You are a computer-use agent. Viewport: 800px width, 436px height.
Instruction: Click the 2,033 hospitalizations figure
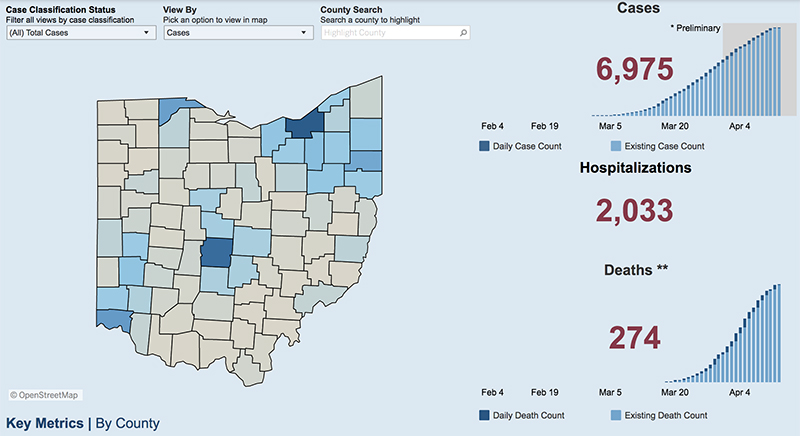635,211
